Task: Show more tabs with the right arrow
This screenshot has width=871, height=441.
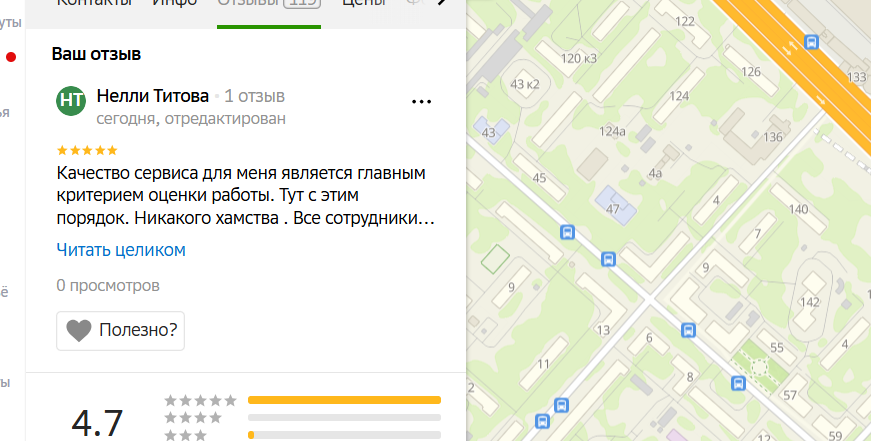Action: click(442, 3)
